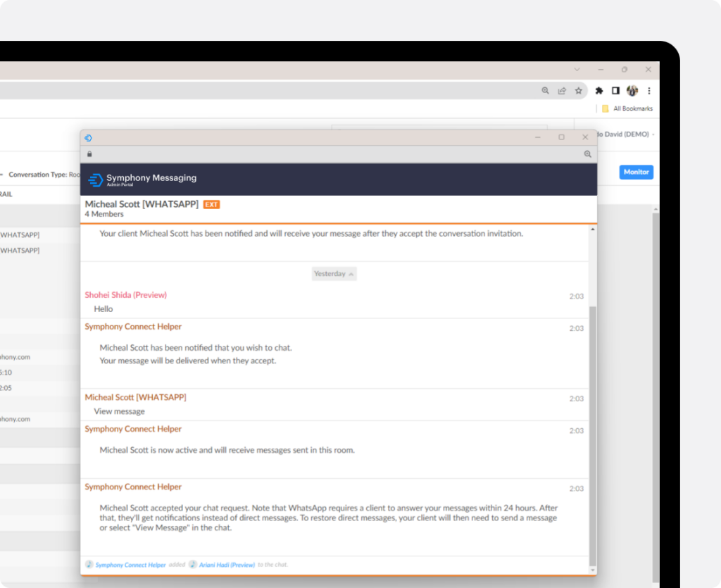Click the Monitor button

click(636, 172)
